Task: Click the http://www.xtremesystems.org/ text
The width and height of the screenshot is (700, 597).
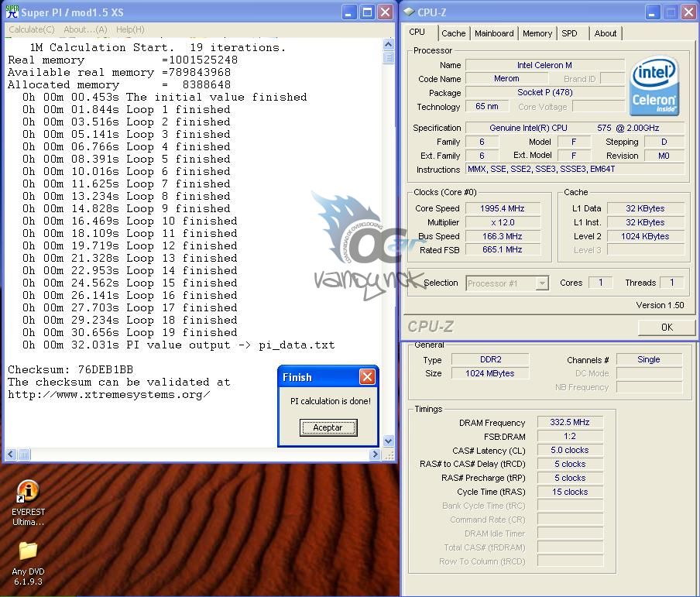Action: (109, 395)
